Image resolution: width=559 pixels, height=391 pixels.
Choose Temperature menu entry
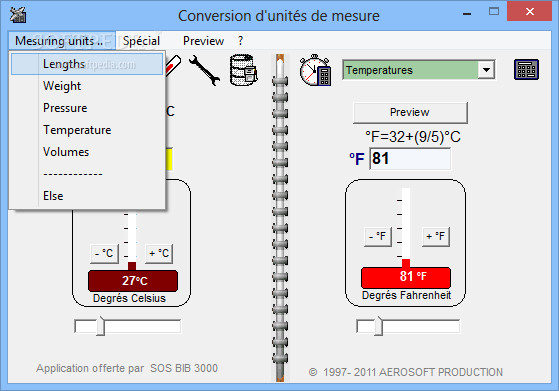click(87, 130)
